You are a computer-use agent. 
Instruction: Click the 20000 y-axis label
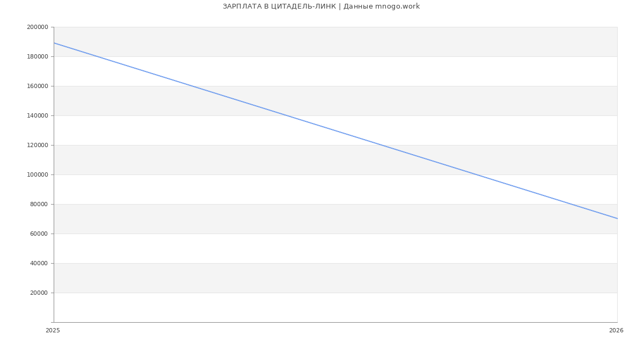(39, 293)
